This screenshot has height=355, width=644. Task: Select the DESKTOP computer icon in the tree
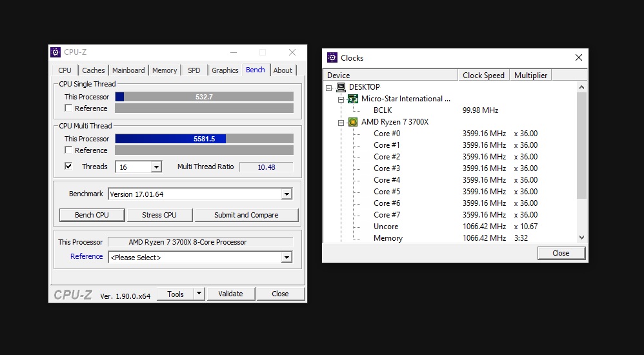click(x=341, y=87)
